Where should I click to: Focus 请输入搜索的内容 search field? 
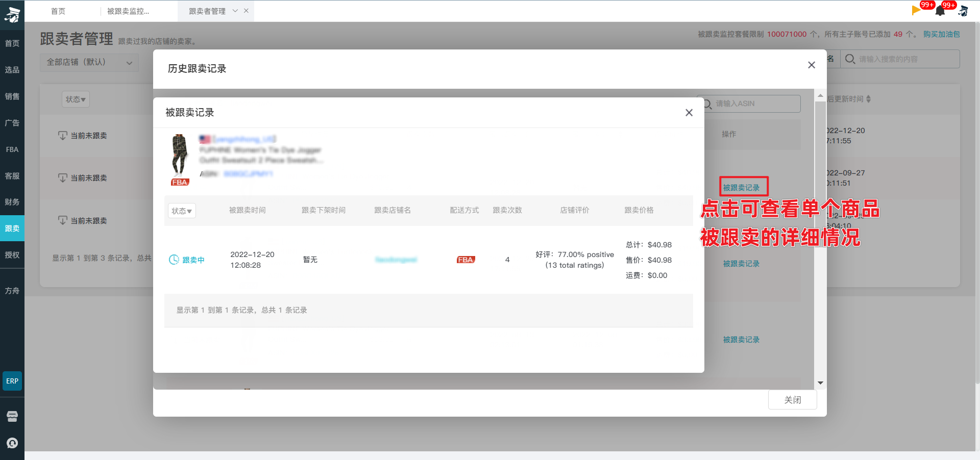pos(900,59)
